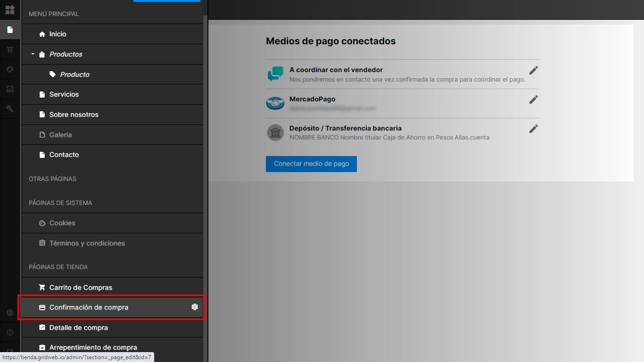
Task: Click the bank building icon
Action: [275, 132]
